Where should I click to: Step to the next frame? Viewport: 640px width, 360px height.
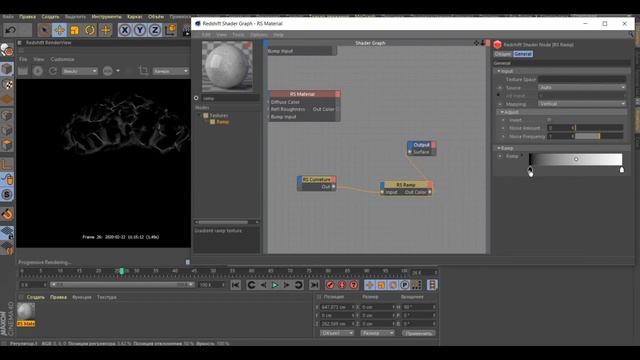pos(287,285)
